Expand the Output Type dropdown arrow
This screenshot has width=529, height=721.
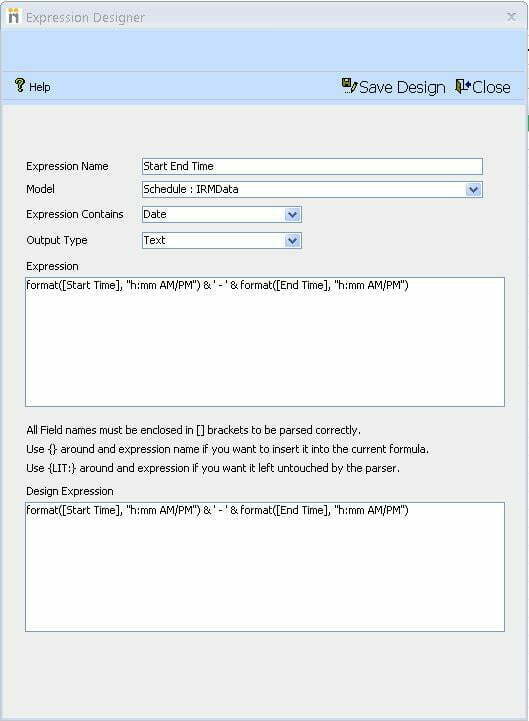click(293, 240)
